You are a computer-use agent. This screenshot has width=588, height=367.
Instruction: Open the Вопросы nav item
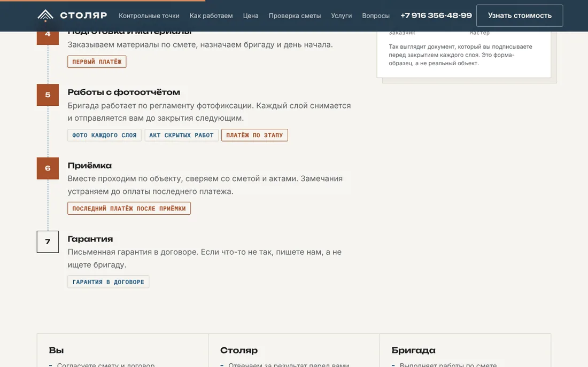tap(376, 15)
